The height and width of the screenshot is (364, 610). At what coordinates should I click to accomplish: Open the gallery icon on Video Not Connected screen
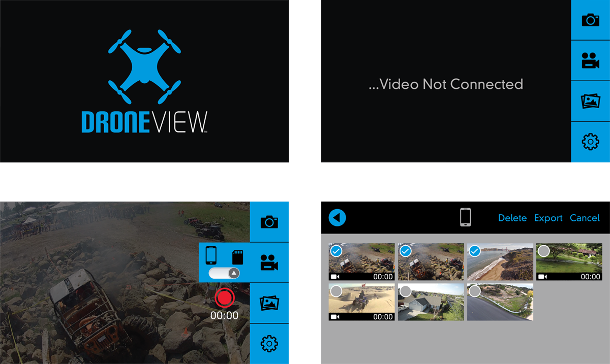pos(590,101)
